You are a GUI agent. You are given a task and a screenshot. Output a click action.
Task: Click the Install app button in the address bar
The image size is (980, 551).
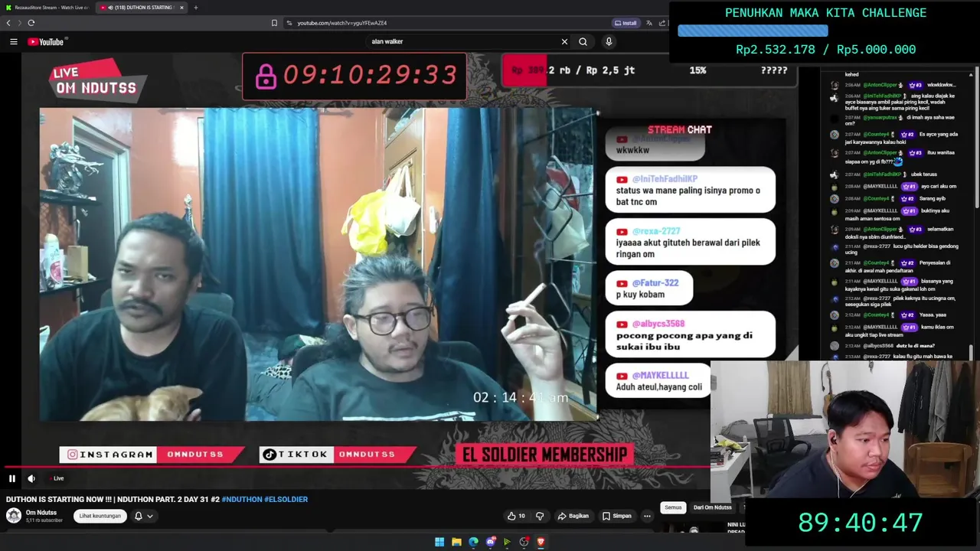click(626, 23)
